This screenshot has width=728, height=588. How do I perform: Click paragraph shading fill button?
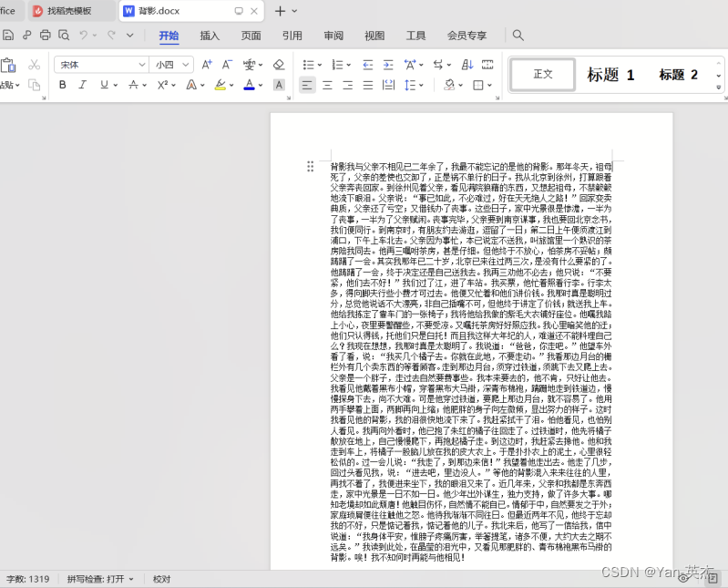449,85
